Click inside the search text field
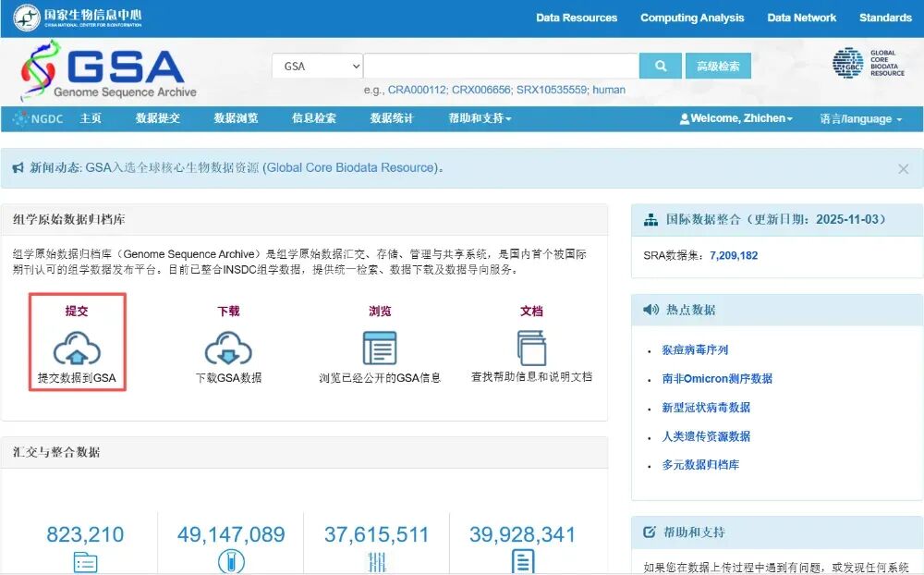 point(501,66)
